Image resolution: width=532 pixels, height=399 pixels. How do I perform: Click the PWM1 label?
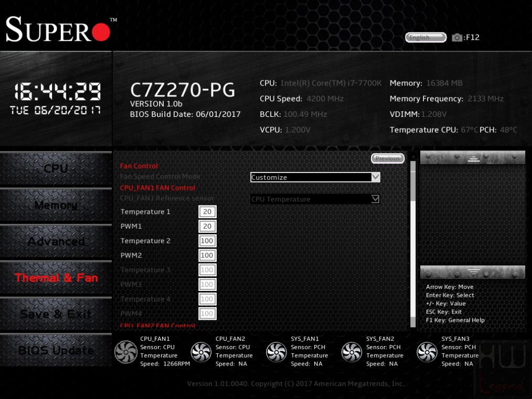(x=131, y=226)
